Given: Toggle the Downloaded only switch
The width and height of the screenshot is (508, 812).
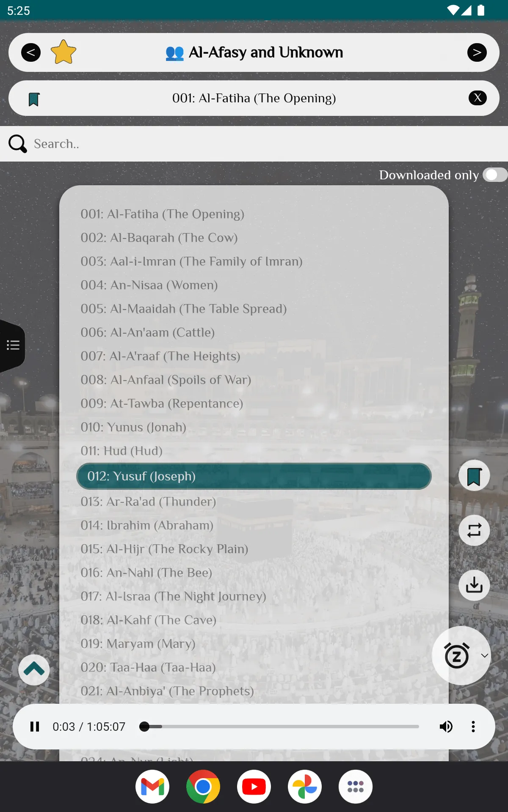Looking at the screenshot, I should point(495,175).
